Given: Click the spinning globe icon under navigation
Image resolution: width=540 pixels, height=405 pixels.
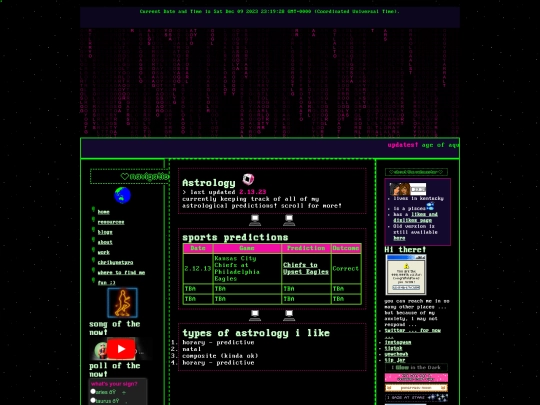Looking at the screenshot, I should tap(123, 195).
